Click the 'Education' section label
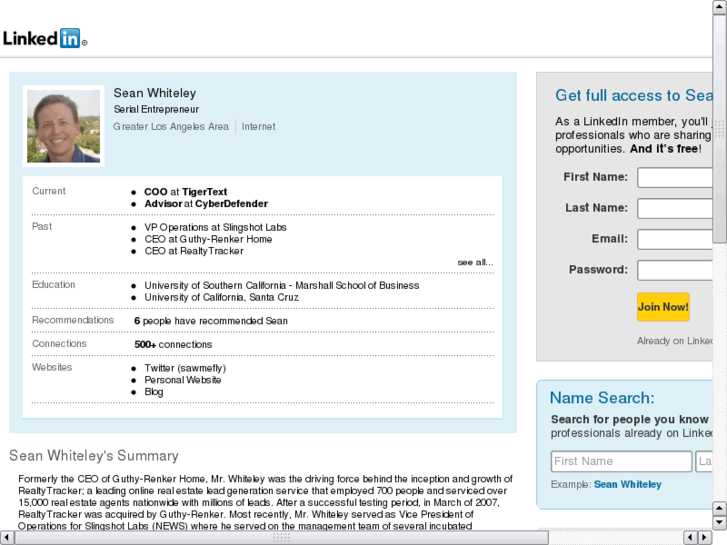727x545 pixels. pos(53,285)
